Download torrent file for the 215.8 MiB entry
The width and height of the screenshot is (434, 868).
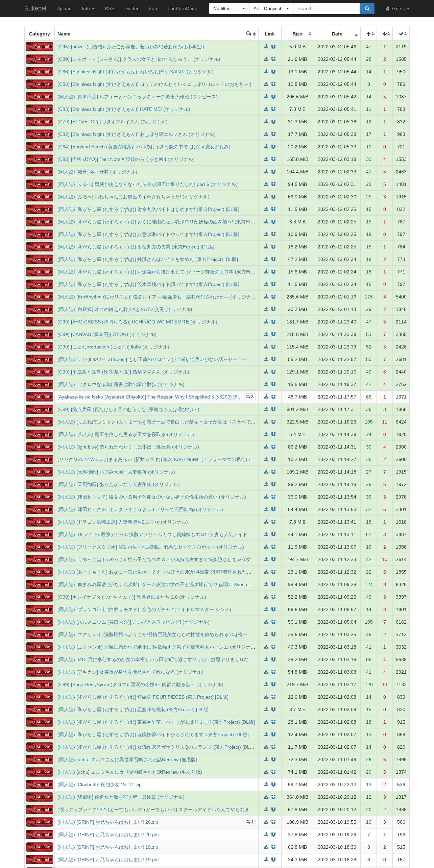[266, 334]
